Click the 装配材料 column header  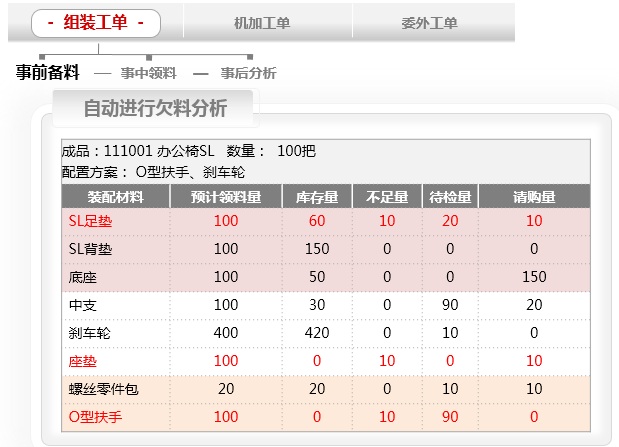115,197
